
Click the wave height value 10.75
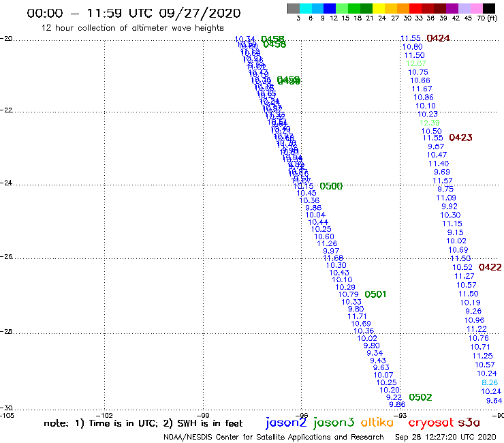(x=418, y=72)
